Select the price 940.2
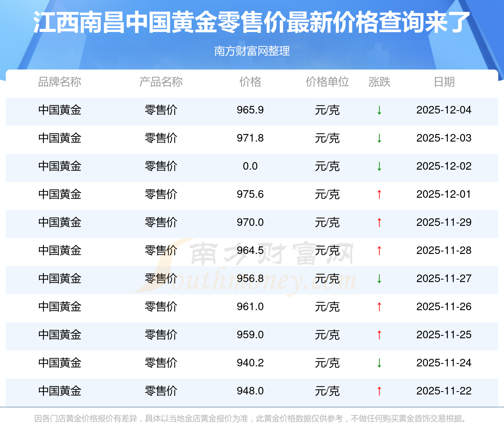 (250, 363)
